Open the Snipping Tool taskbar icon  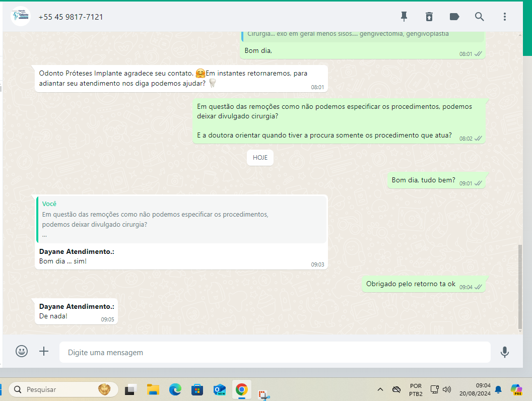pyautogui.click(x=263, y=394)
